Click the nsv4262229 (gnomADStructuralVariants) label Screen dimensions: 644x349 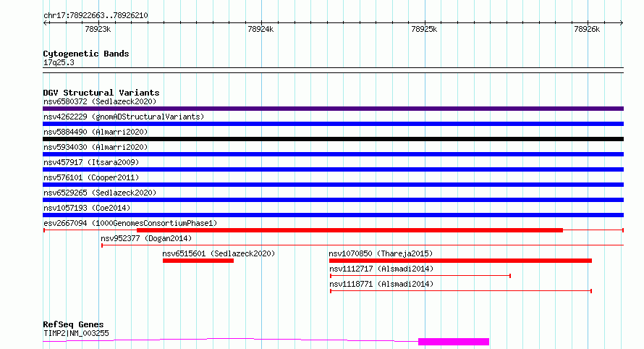tap(124, 117)
